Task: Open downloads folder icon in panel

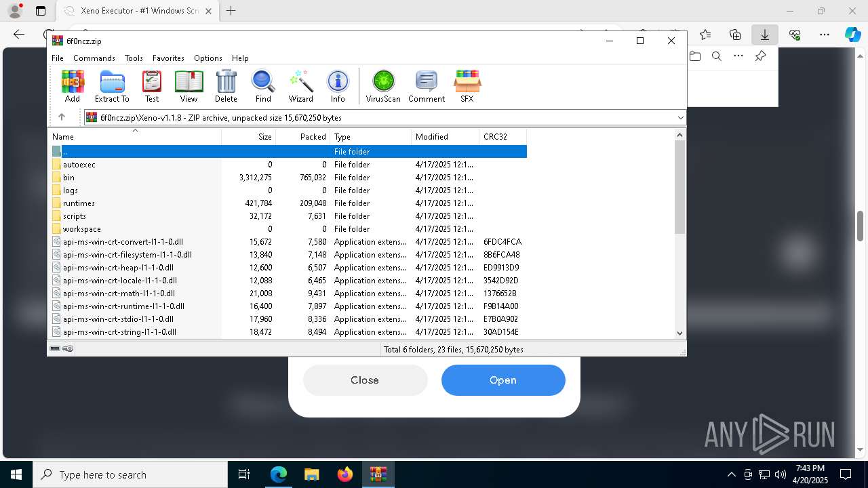Action: point(695,56)
